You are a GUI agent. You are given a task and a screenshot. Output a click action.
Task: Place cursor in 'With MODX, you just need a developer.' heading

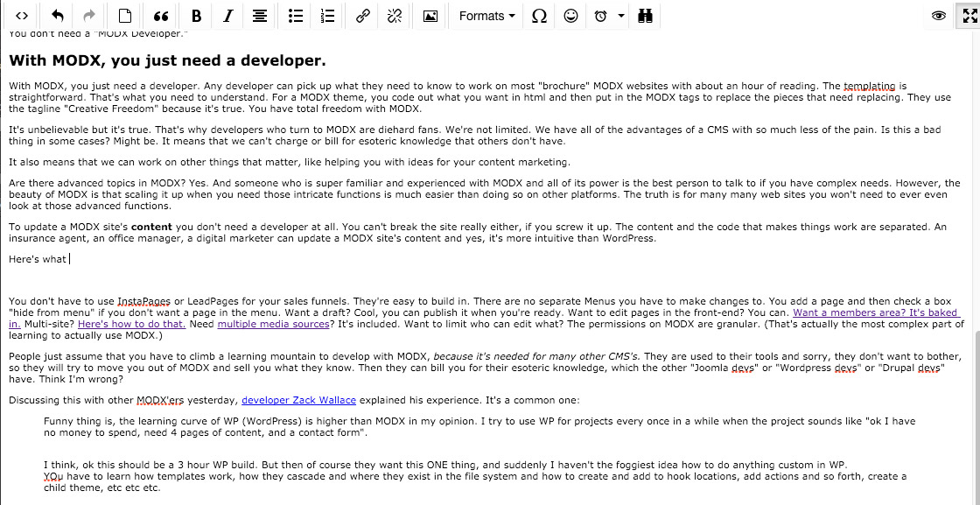pyautogui.click(x=167, y=60)
